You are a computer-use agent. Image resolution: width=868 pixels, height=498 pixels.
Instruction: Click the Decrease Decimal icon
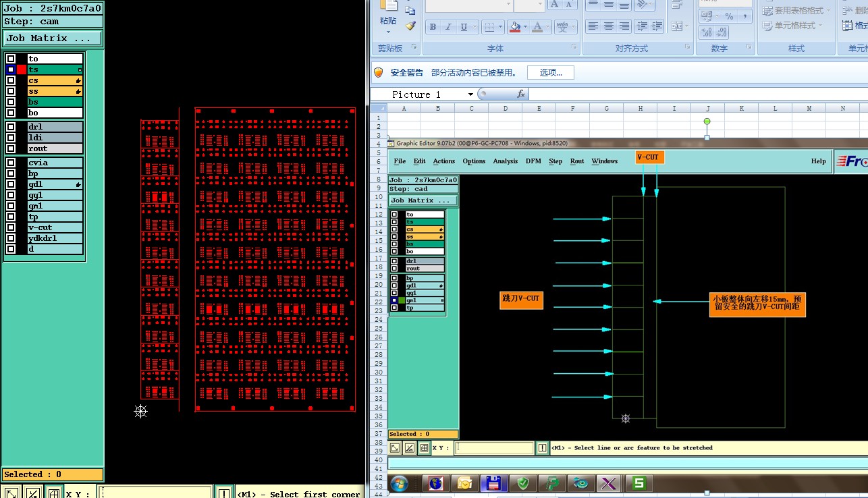722,32
